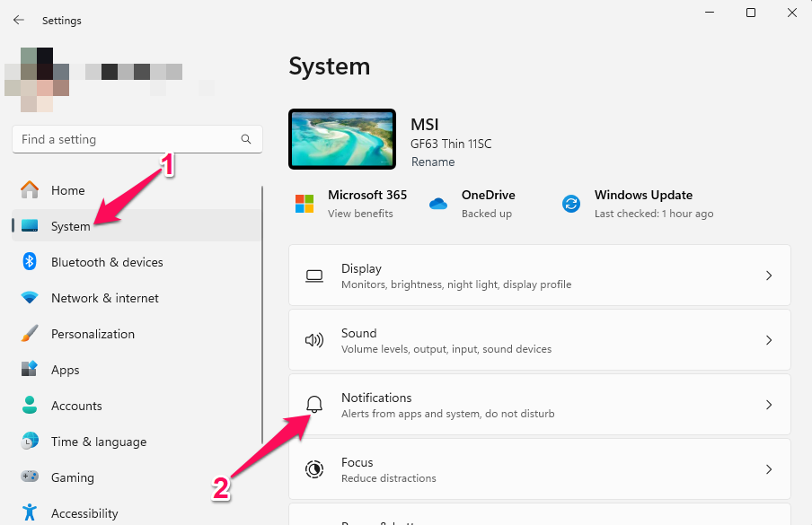This screenshot has height=525, width=812.
Task: Click the Wi-Fi network icon in sidebar
Action: (30, 298)
